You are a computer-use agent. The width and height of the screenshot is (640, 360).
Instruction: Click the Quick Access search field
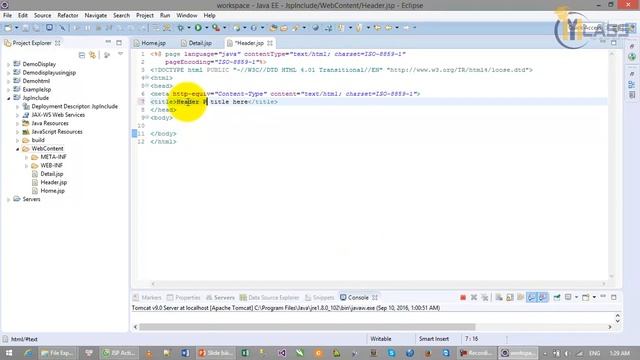tap(586, 27)
